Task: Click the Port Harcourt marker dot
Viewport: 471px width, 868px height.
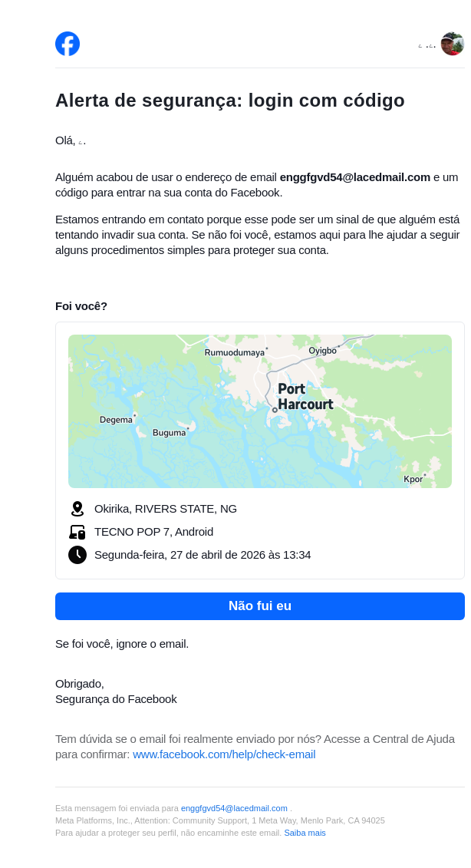Action: [x=275, y=410]
